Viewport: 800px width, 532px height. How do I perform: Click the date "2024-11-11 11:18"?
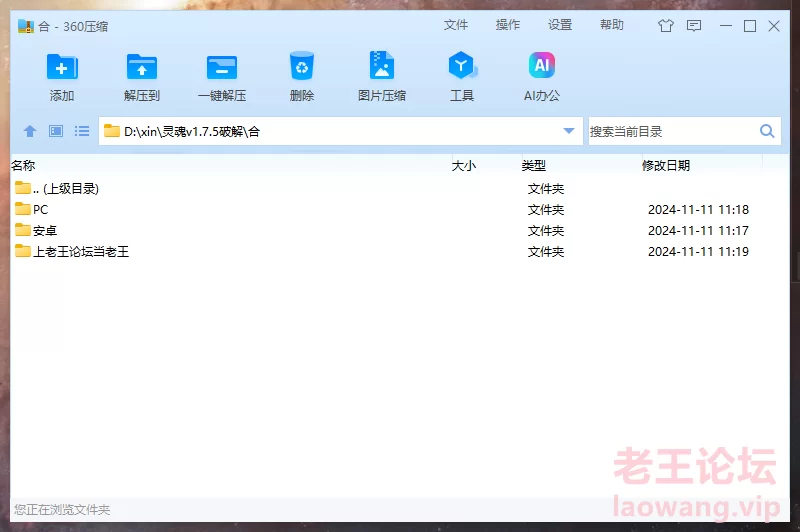tap(698, 210)
